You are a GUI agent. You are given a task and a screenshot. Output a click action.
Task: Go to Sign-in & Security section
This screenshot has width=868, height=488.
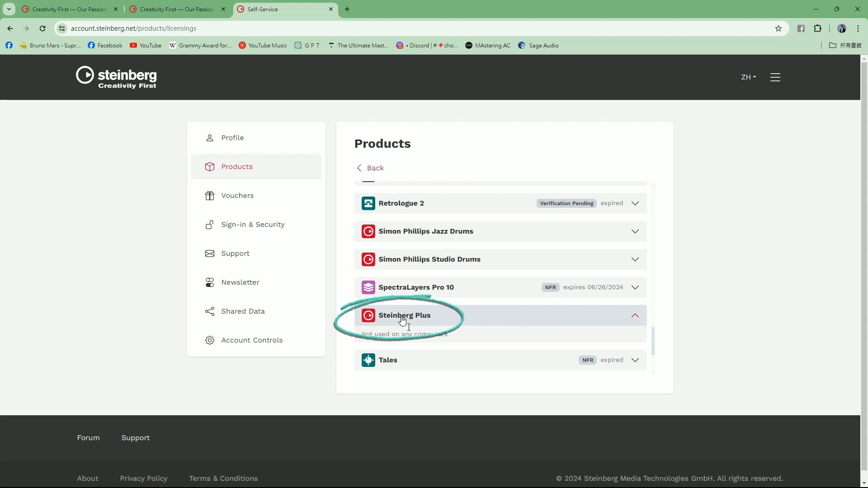(x=252, y=225)
